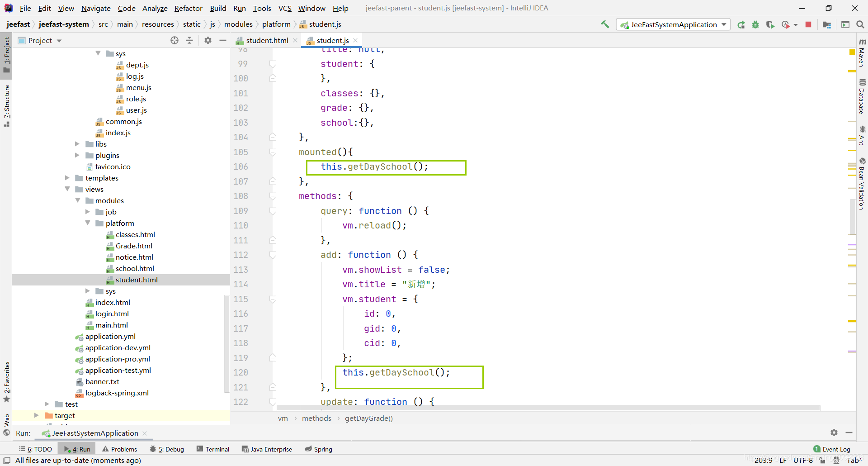Toggle the Structure side panel

[7, 105]
